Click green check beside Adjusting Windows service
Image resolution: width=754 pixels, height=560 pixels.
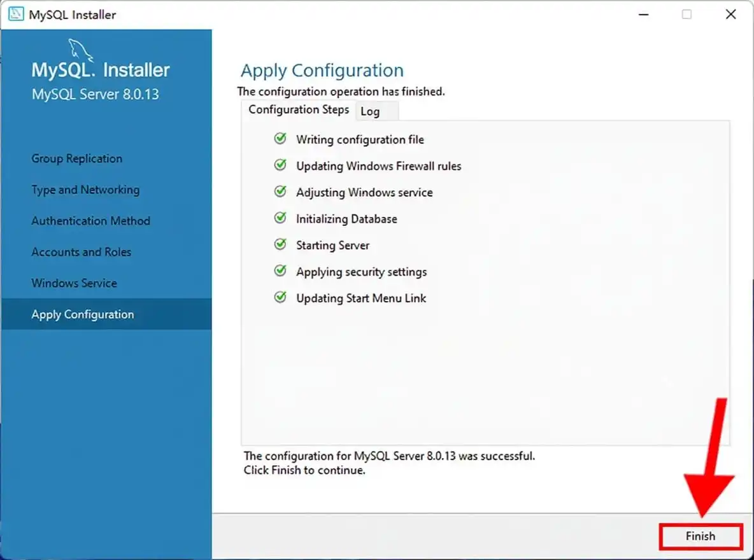click(280, 192)
